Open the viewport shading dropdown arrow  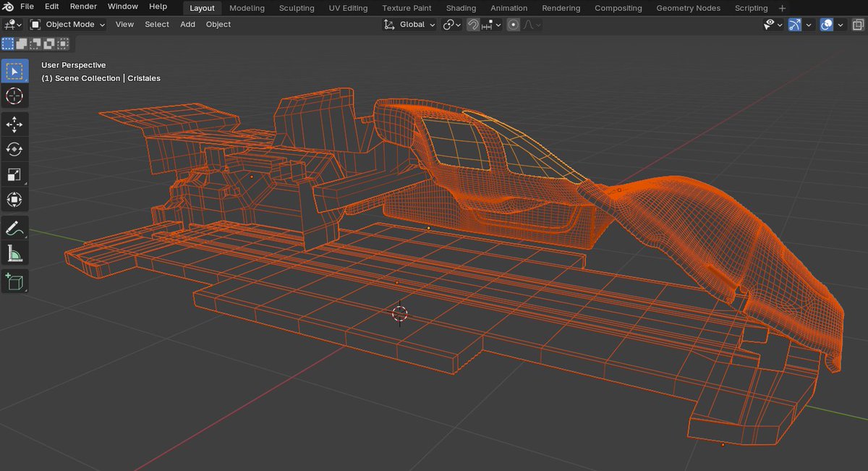840,24
